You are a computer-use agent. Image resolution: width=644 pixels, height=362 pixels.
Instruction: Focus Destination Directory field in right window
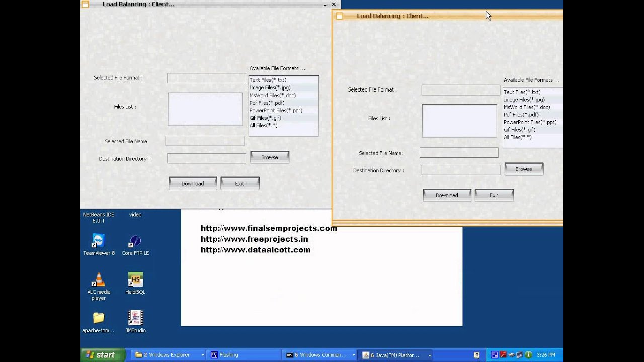(461, 170)
